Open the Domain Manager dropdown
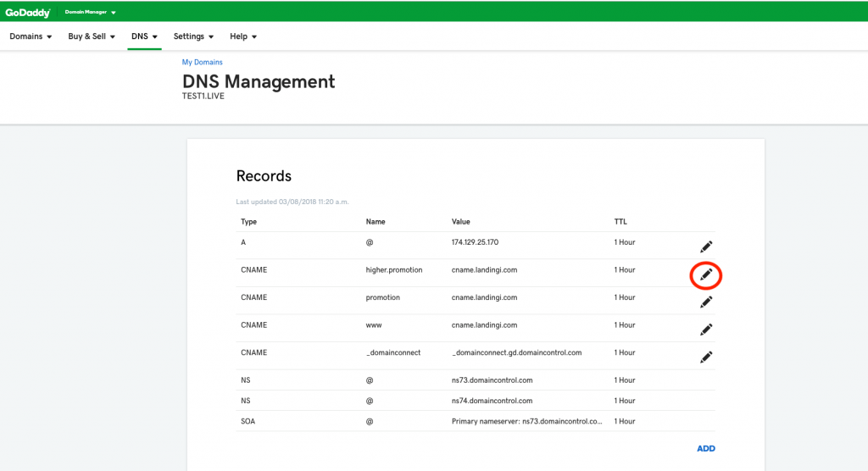The image size is (868, 471). coord(90,12)
